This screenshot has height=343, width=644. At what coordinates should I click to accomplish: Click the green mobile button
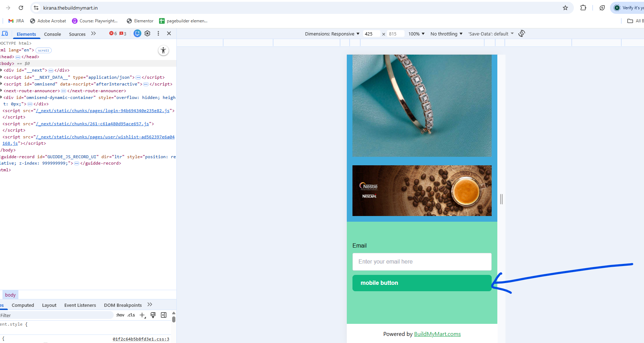[x=422, y=283]
